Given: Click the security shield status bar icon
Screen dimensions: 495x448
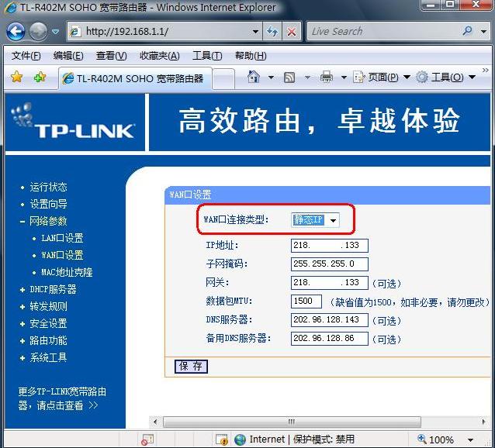Looking at the screenshot, I should [x=222, y=439].
